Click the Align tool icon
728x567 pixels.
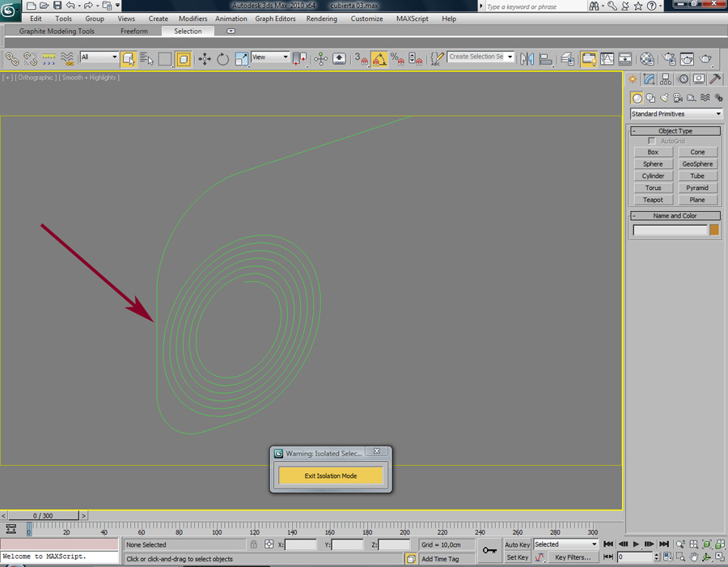[545, 59]
